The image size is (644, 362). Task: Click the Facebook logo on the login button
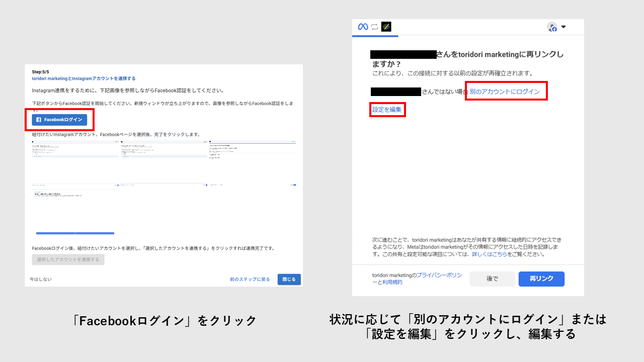pos(39,120)
